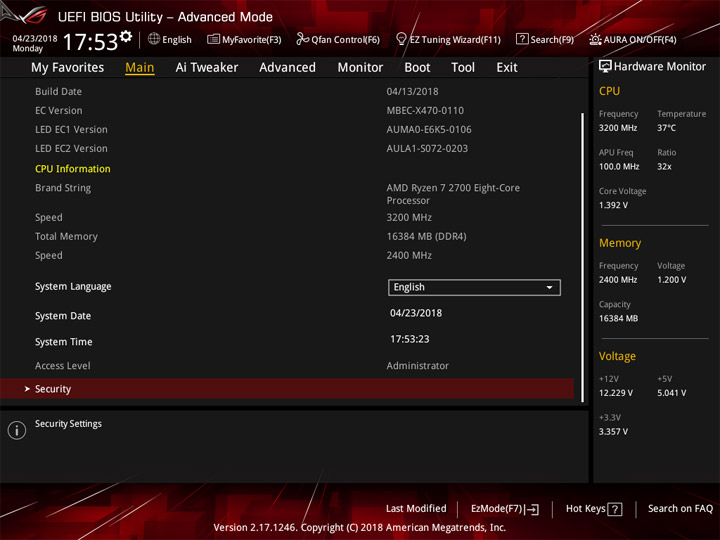720x540 pixels.
Task: Click the System Language dropdown arrow
Action: coord(549,287)
